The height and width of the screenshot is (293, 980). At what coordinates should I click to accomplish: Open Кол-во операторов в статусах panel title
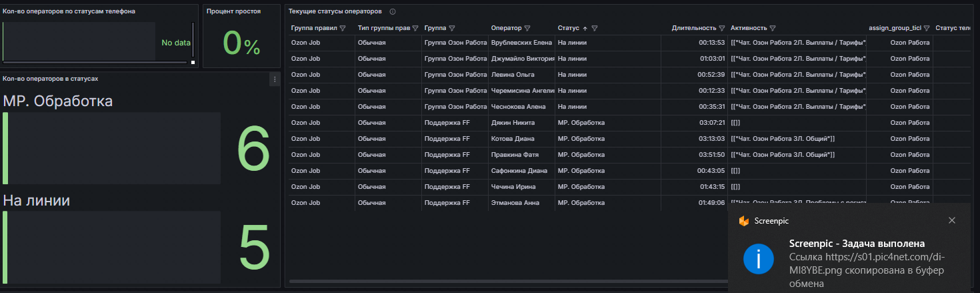click(x=51, y=79)
